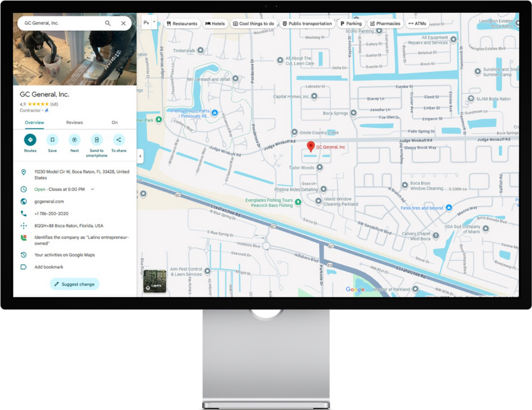The width and height of the screenshot is (532, 410).
Task: Click the Boca Springs map marker
Action: [353, 113]
